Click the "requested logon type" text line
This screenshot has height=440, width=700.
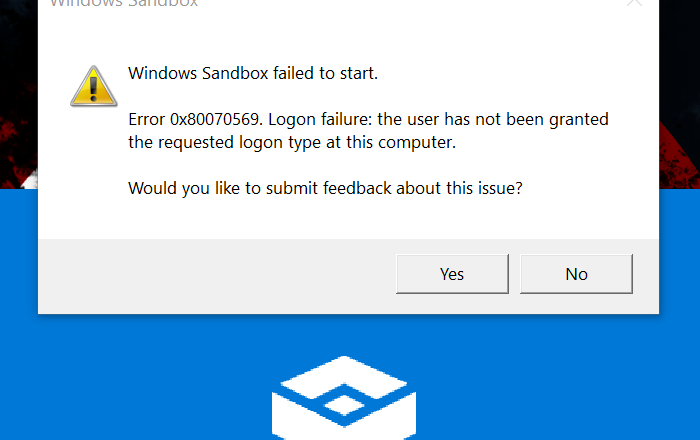click(292, 142)
